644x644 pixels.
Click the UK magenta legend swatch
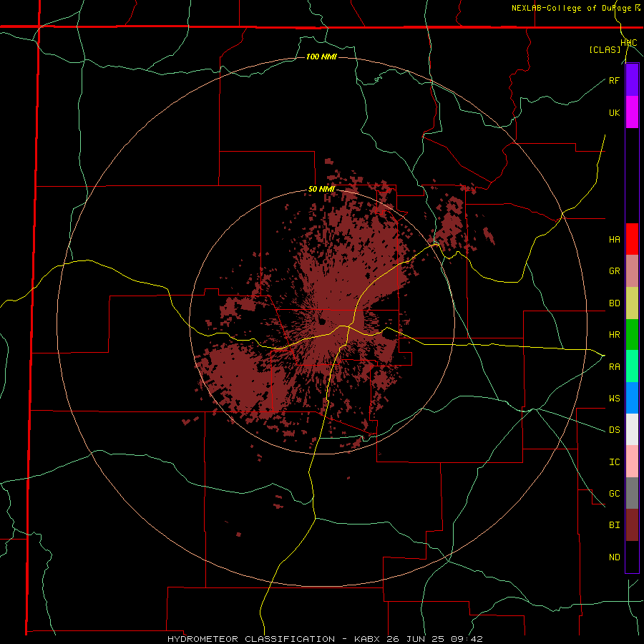click(x=632, y=112)
